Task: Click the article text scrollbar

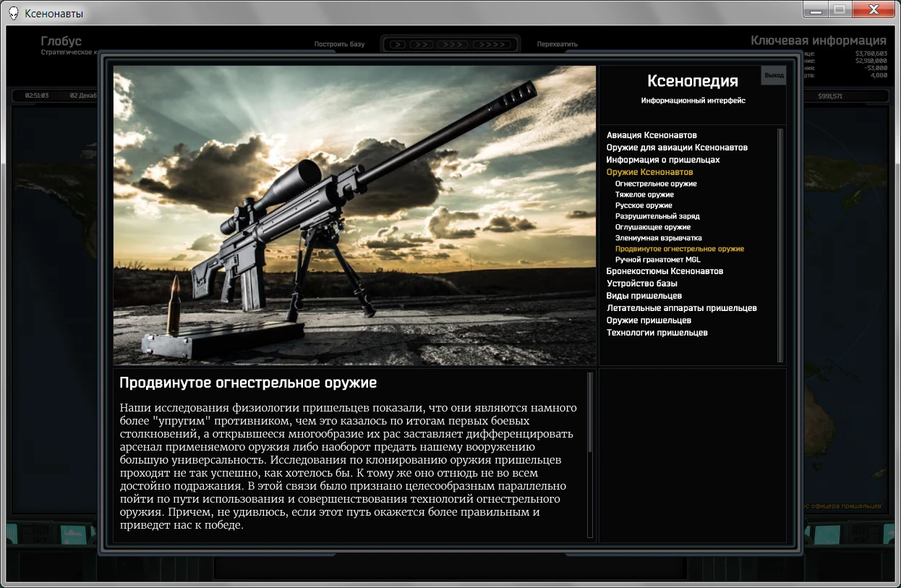Action: [590, 455]
